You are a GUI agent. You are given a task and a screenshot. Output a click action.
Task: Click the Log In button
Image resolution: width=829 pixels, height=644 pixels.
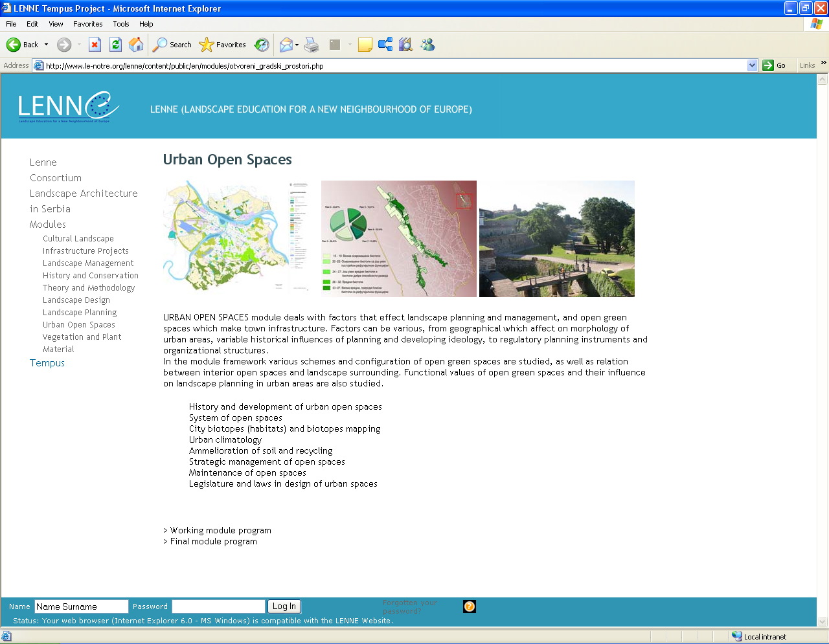284,606
